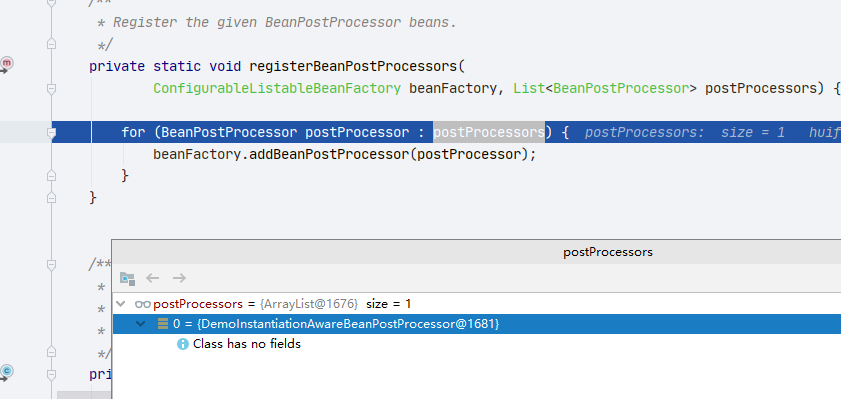Select the 'Class has no fields' row
This screenshot has width=841, height=399.
[x=477, y=344]
